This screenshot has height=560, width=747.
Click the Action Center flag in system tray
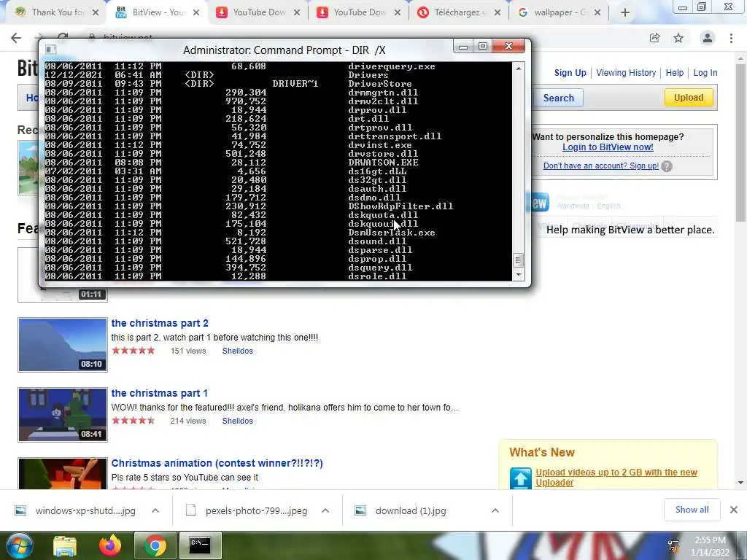673,545
